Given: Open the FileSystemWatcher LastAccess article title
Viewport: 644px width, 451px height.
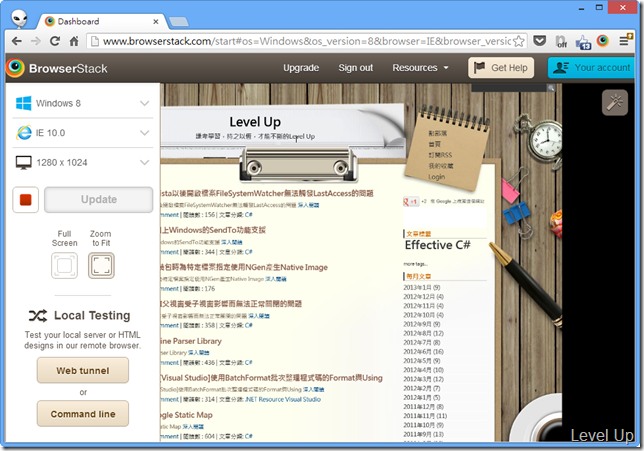Looking at the screenshot, I should 267,193.
